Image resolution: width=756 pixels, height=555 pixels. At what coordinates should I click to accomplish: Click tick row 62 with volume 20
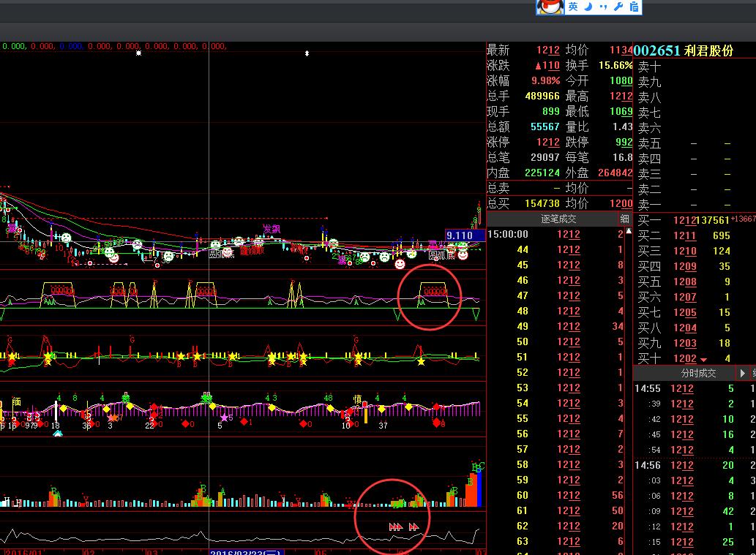click(x=555, y=526)
